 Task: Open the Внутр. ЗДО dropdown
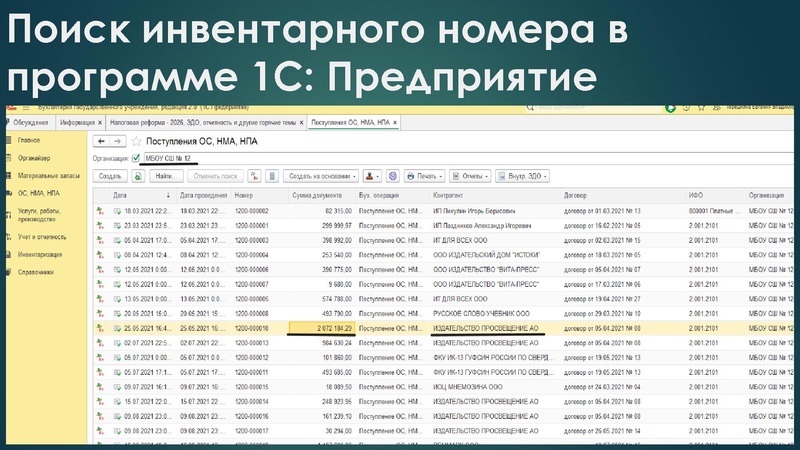click(522, 176)
